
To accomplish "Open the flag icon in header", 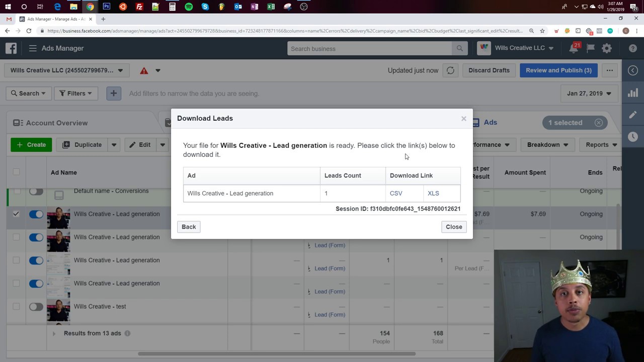I will (591, 48).
